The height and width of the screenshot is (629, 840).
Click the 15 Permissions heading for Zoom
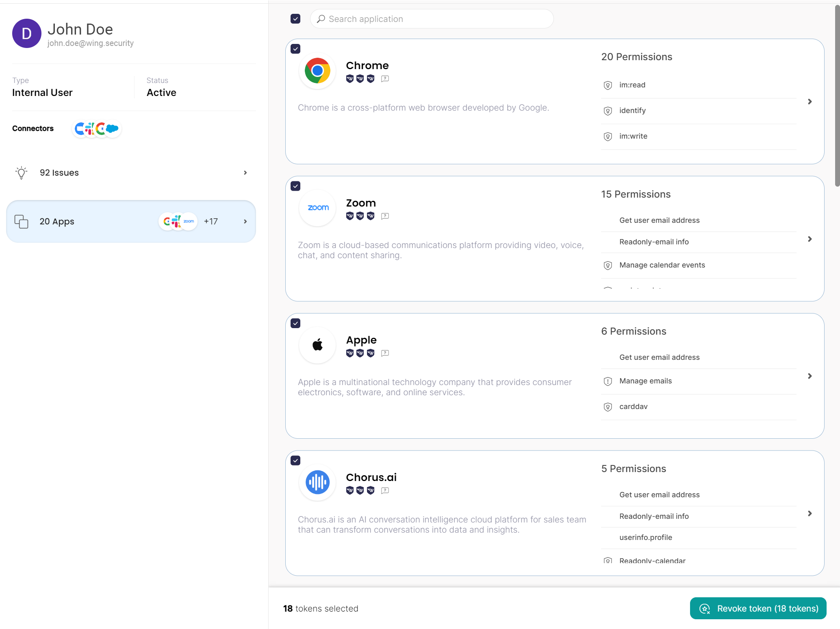[x=636, y=194]
